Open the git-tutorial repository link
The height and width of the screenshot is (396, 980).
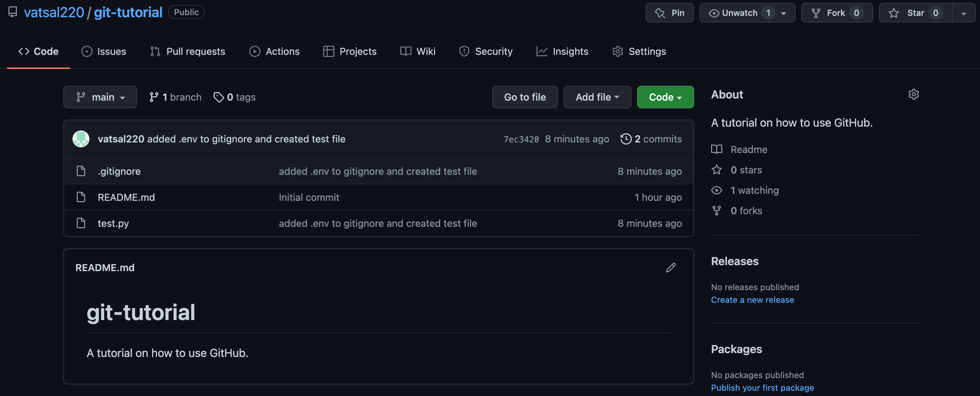coord(128,12)
